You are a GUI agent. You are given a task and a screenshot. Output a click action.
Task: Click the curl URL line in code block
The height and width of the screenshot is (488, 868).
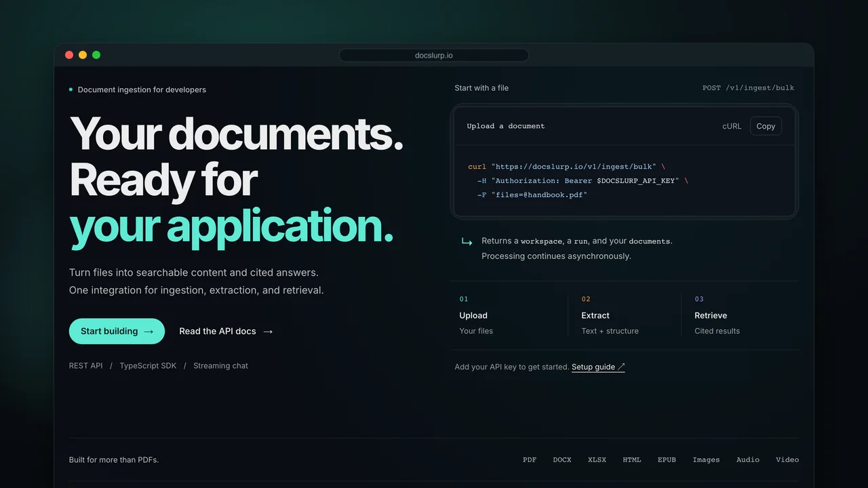(x=566, y=167)
